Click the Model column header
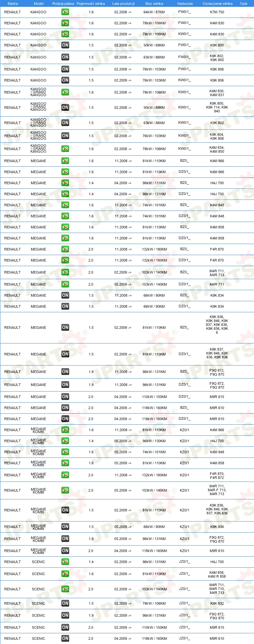Viewport: 254px width, 644px height. coord(39,4)
